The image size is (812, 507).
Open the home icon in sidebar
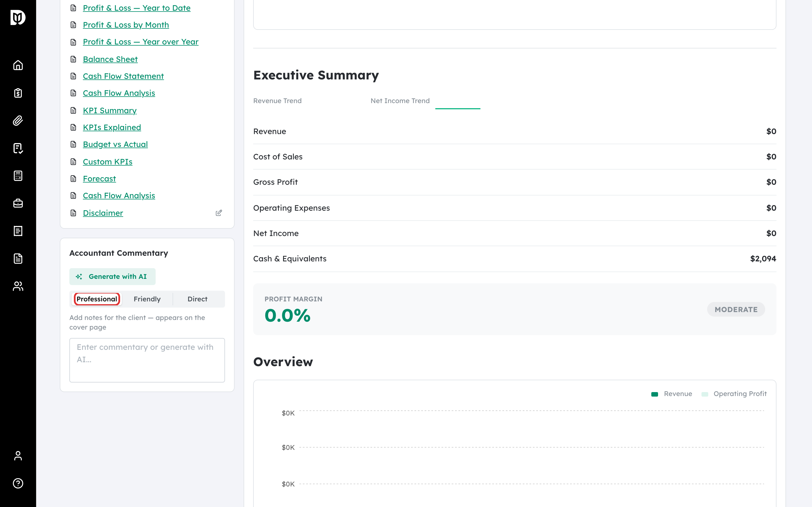pyautogui.click(x=18, y=65)
